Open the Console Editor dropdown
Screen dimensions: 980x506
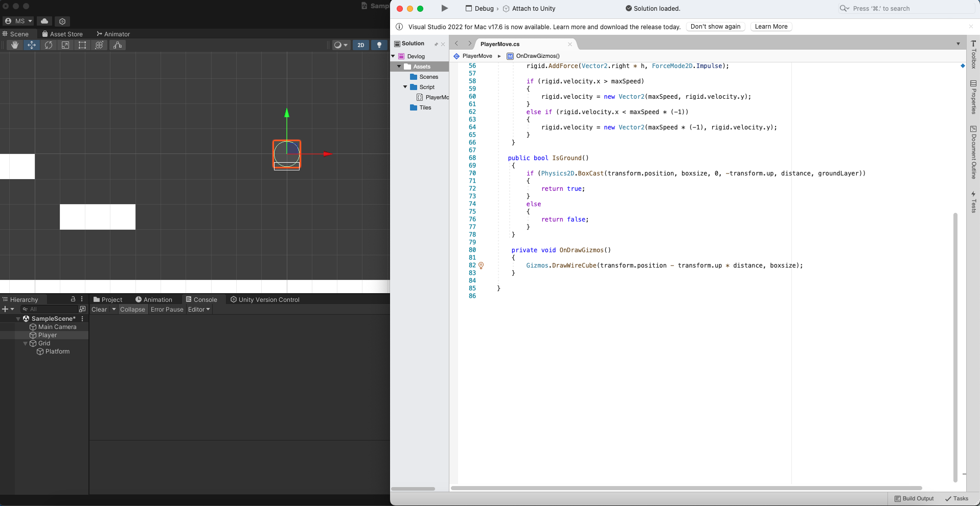point(199,310)
